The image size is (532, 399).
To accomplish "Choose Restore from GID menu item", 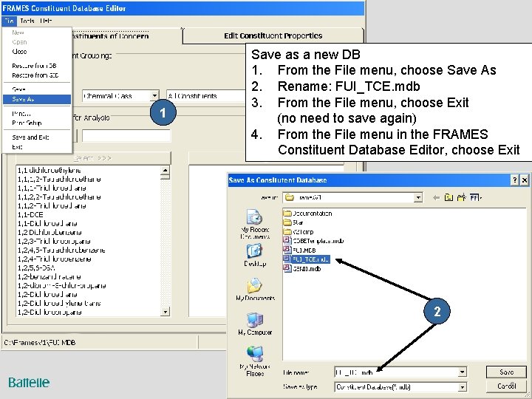I will click(x=37, y=75).
